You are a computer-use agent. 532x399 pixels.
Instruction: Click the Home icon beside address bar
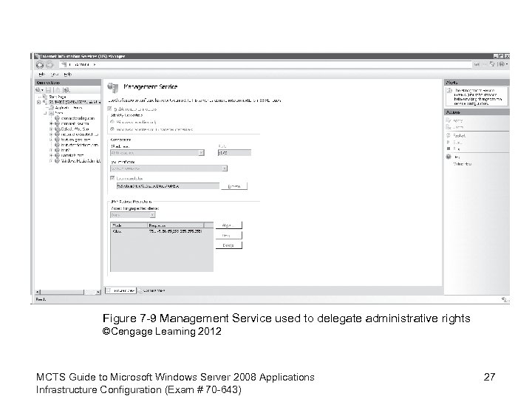click(493, 64)
